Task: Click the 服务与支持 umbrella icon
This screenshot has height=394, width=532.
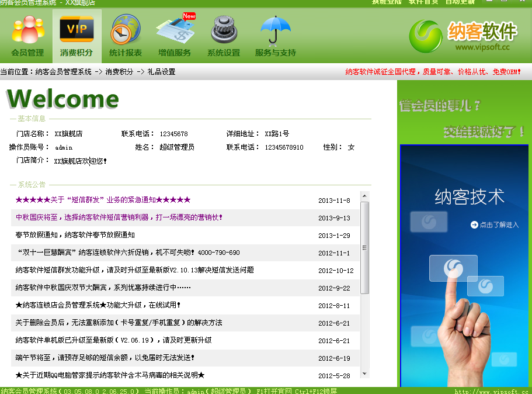Action: coord(275,30)
